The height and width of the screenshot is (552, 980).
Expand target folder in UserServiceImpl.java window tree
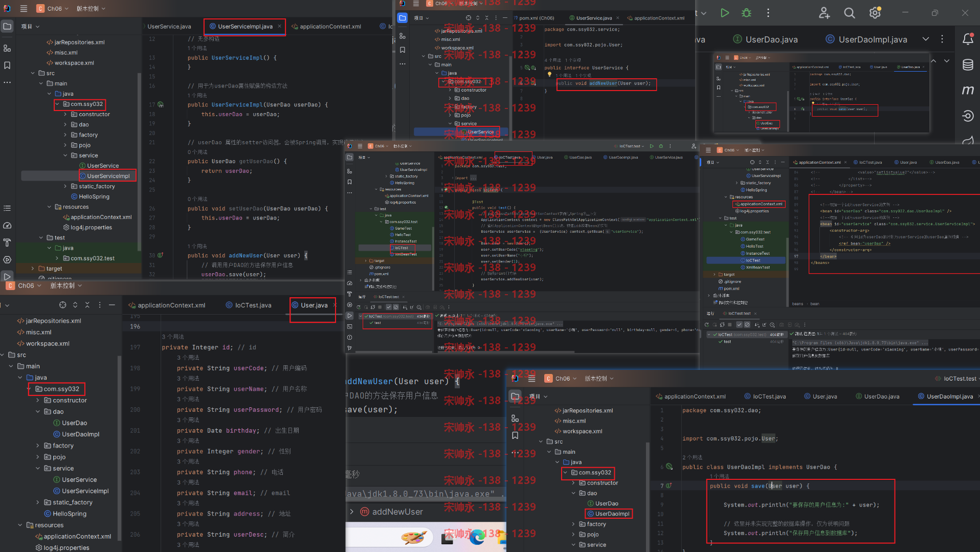(x=33, y=269)
